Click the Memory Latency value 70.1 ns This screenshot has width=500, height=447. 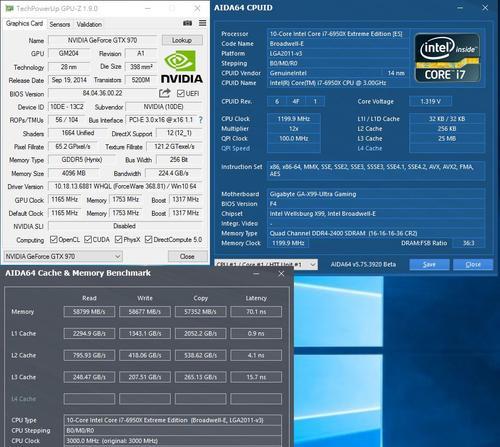[x=256, y=312]
